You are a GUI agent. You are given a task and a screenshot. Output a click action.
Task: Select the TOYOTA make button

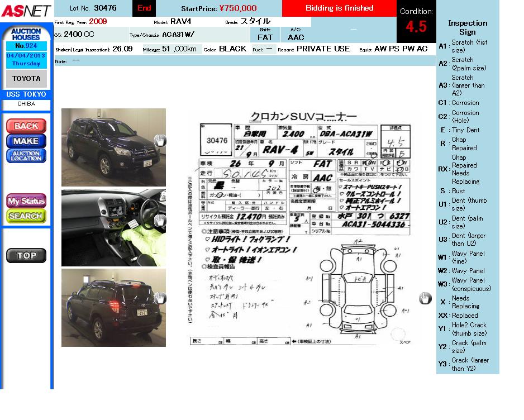[26, 79]
